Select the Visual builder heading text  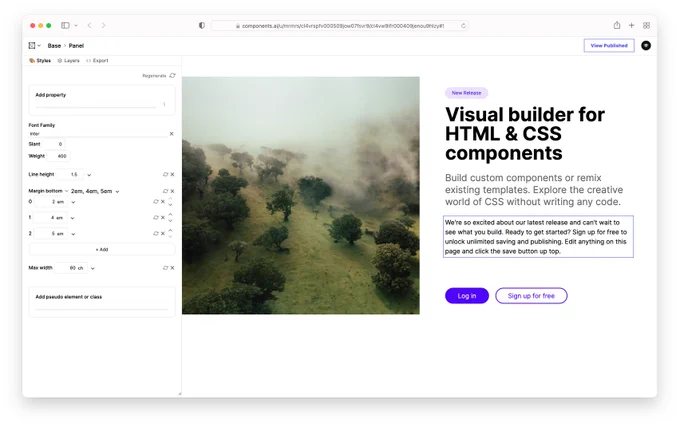[x=525, y=134]
